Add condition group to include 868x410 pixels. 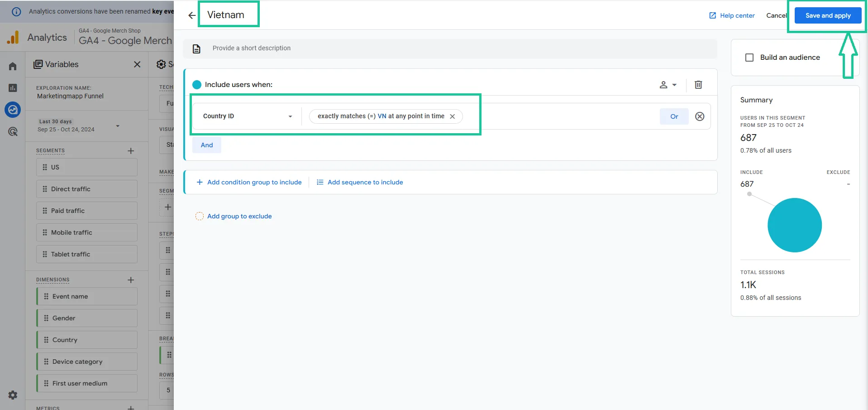(249, 182)
